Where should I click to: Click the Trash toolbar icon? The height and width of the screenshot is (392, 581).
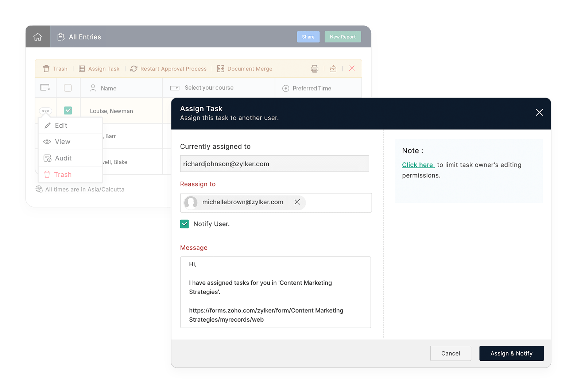click(x=46, y=69)
